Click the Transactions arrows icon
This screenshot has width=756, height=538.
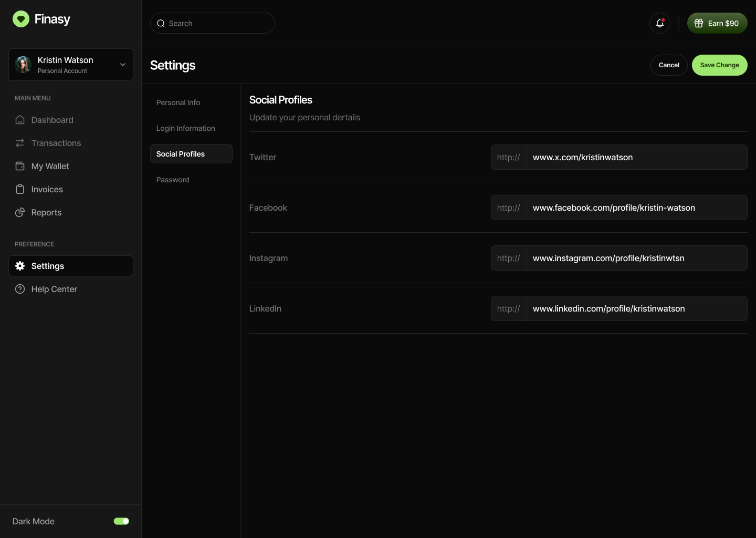[20, 143]
